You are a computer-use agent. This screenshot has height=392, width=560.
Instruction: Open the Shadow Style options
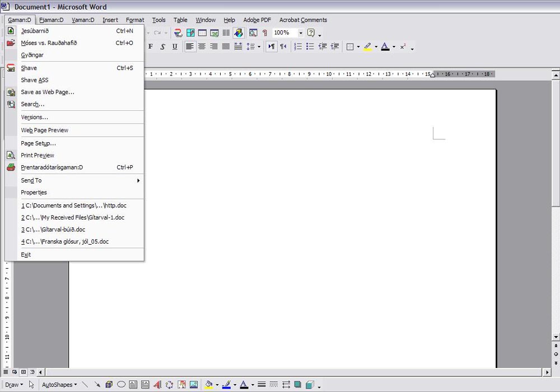297,385
